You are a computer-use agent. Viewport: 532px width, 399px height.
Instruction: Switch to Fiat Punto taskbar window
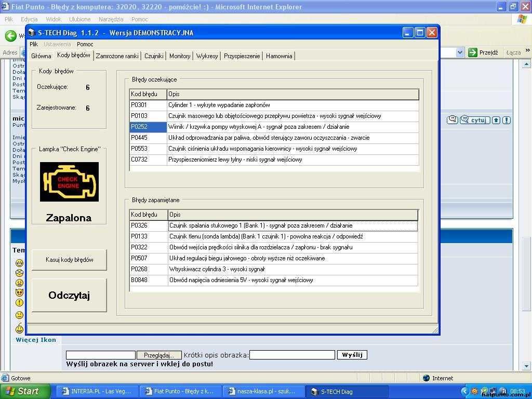click(180, 391)
